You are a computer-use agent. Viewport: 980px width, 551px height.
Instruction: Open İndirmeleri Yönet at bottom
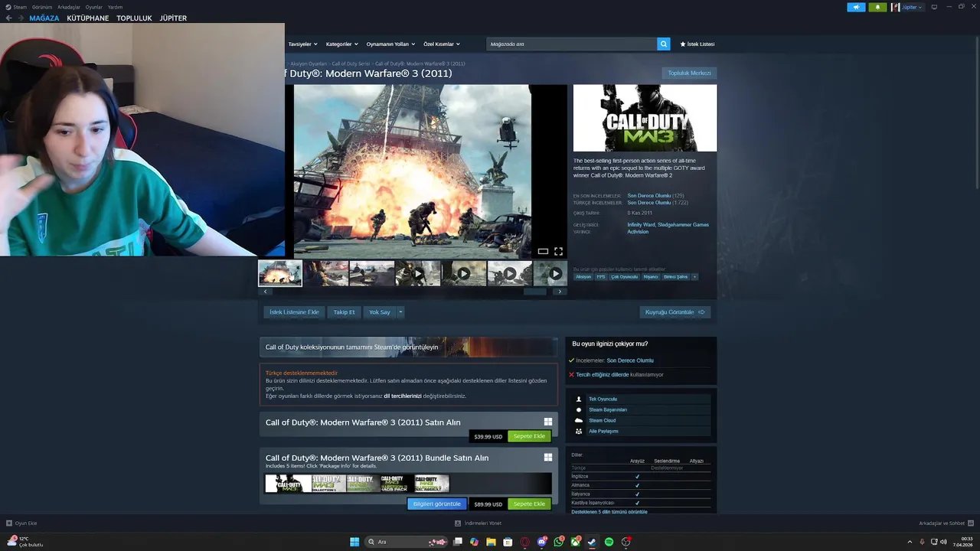click(478, 523)
